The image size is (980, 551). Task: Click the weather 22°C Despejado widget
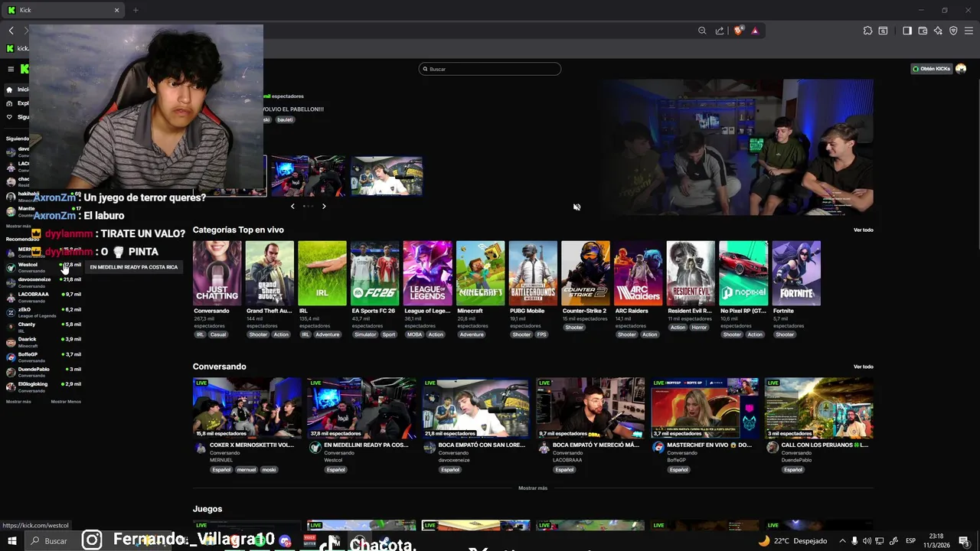[792, 541]
